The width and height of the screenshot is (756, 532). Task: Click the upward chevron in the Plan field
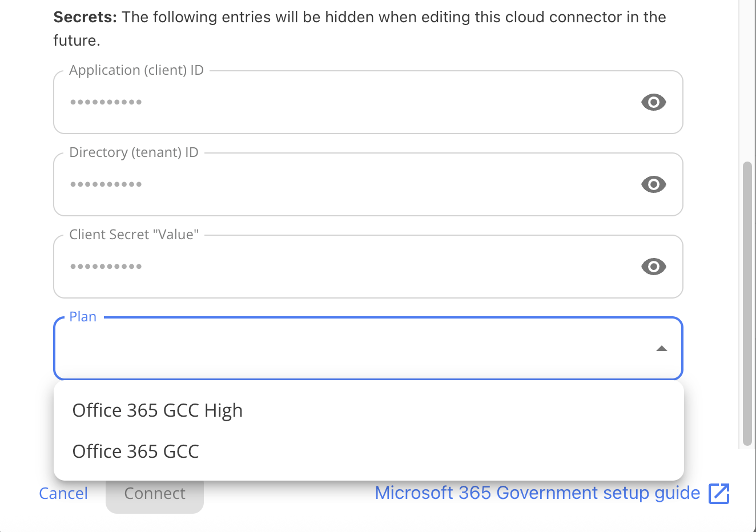(x=661, y=348)
